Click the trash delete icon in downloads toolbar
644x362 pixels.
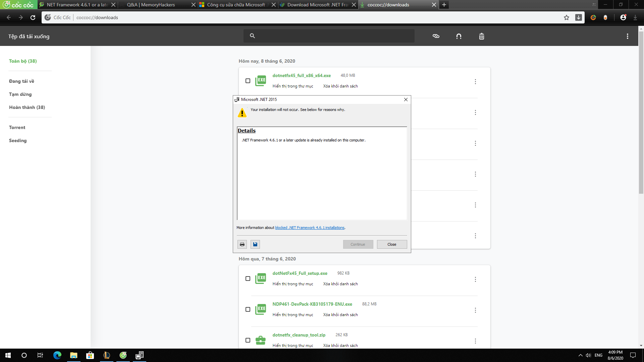click(x=482, y=36)
